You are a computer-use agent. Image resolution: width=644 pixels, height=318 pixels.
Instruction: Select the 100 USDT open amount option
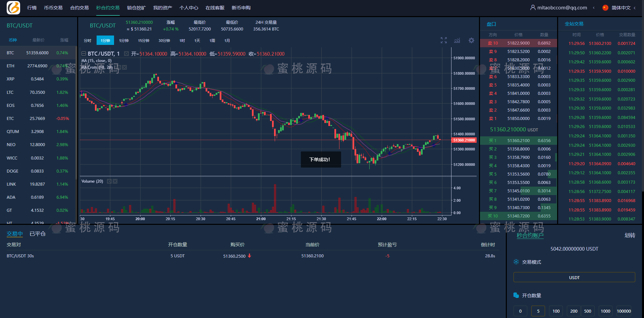pyautogui.click(x=556, y=311)
